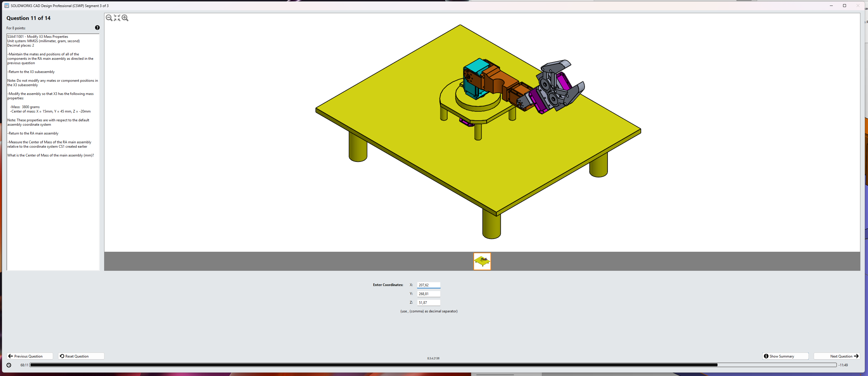
Task: Maximize the exam window
Action: 845,6
